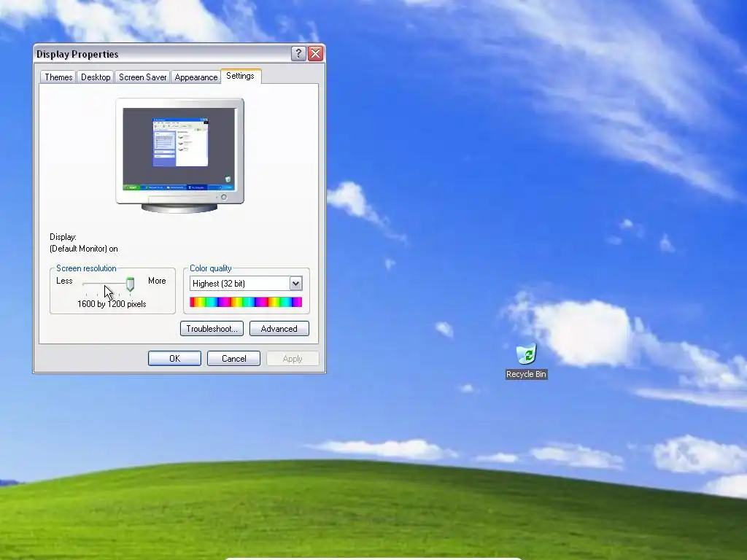The image size is (747, 560).
Task: Click the '(Default Monitor) on' text
Action: [x=84, y=249]
